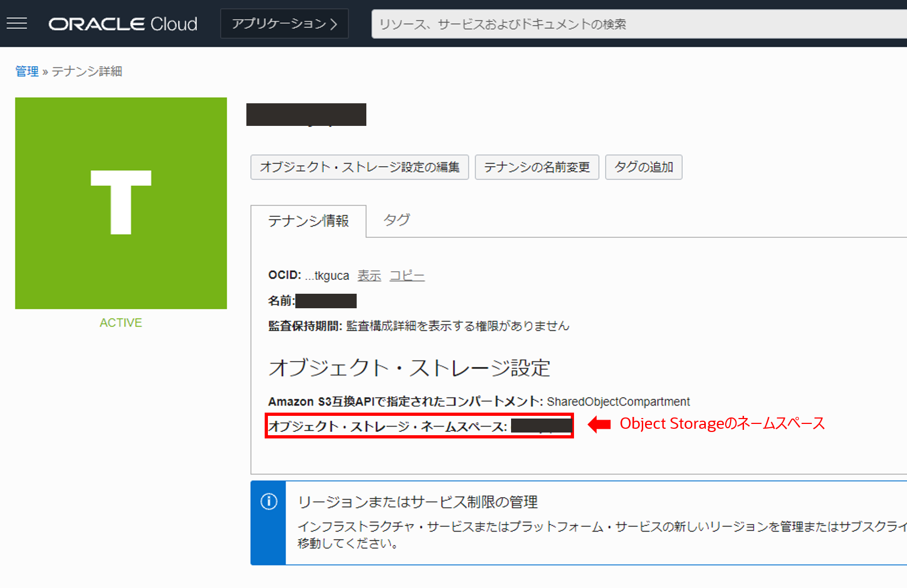Viewport: 907px width, 588px height.
Task: Open the hamburger navigation menu
Action: point(17,24)
